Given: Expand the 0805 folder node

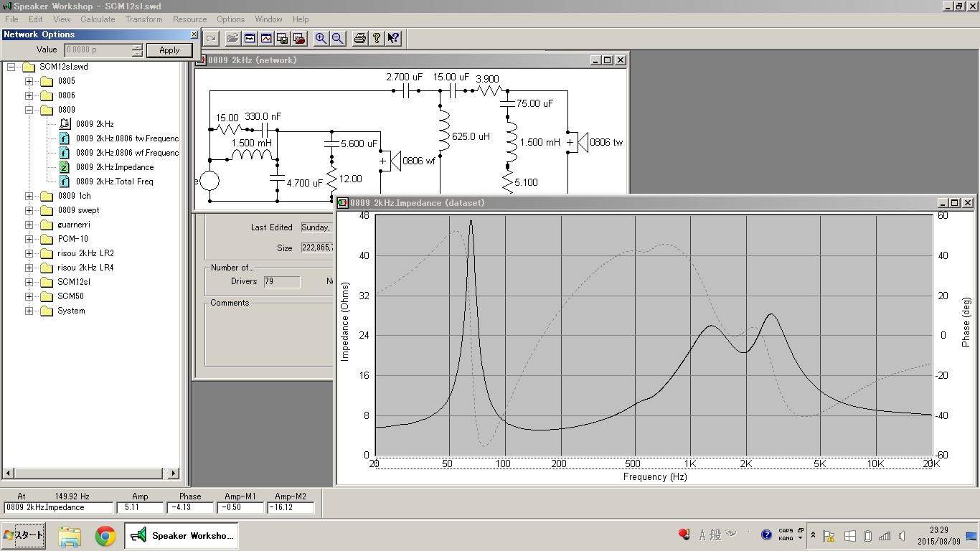Looking at the screenshot, I should click(29, 81).
